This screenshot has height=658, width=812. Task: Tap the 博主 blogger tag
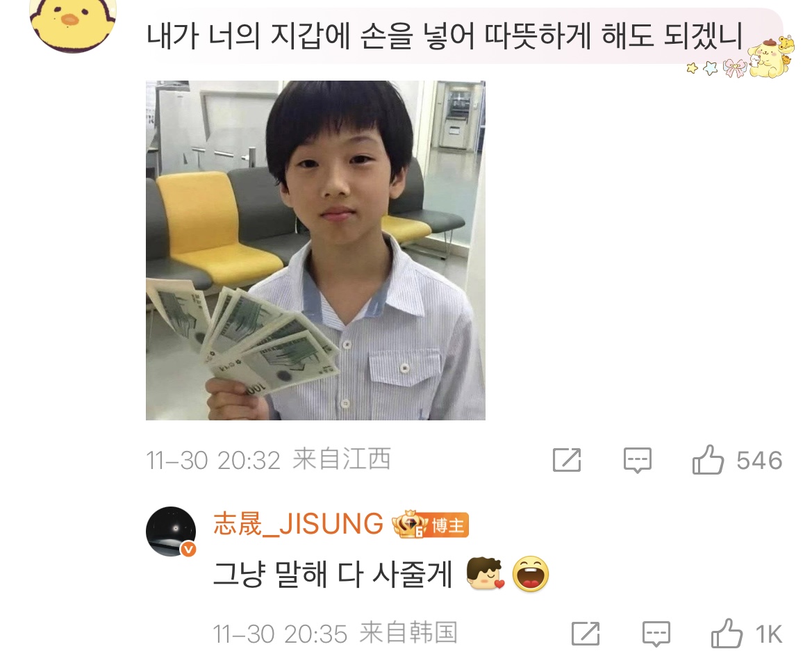tap(449, 525)
